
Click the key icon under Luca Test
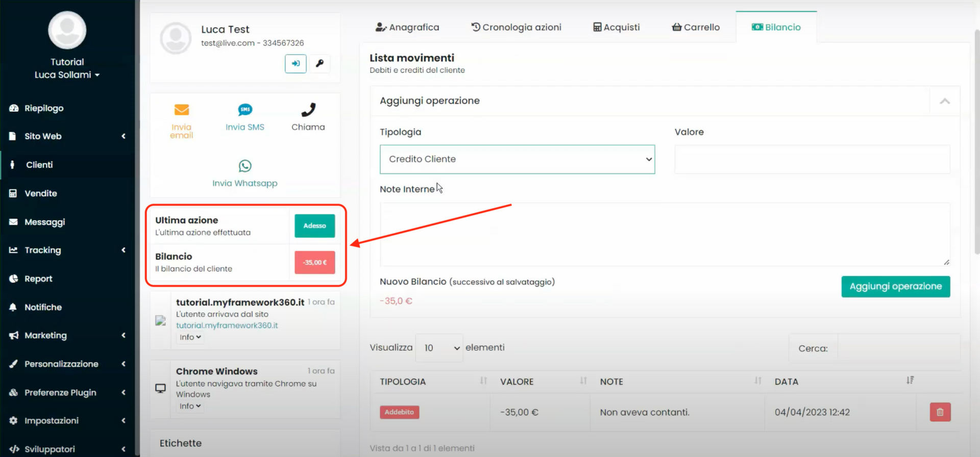(x=320, y=64)
